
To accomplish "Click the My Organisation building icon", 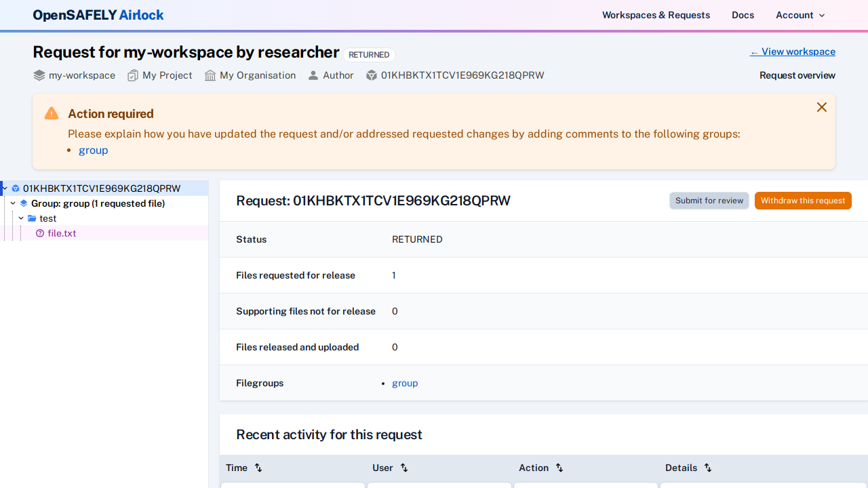I will tap(210, 75).
